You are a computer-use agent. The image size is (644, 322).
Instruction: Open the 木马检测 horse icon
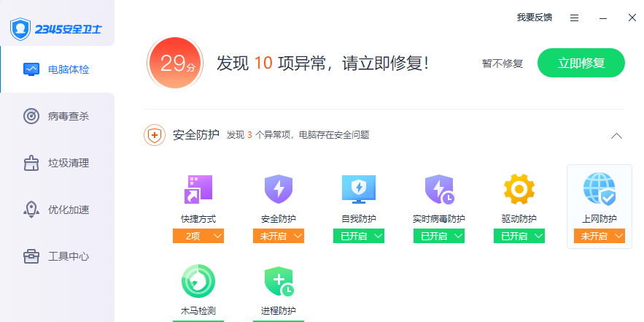198,281
